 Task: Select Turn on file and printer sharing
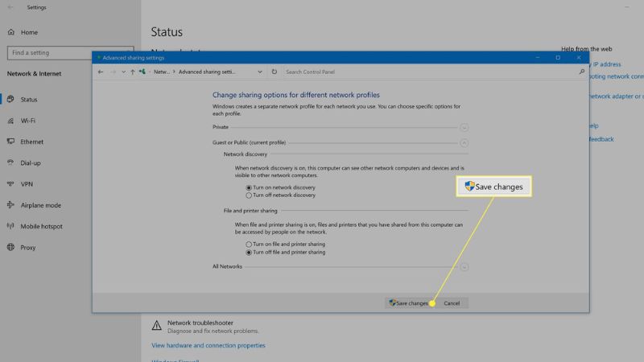[x=249, y=244]
